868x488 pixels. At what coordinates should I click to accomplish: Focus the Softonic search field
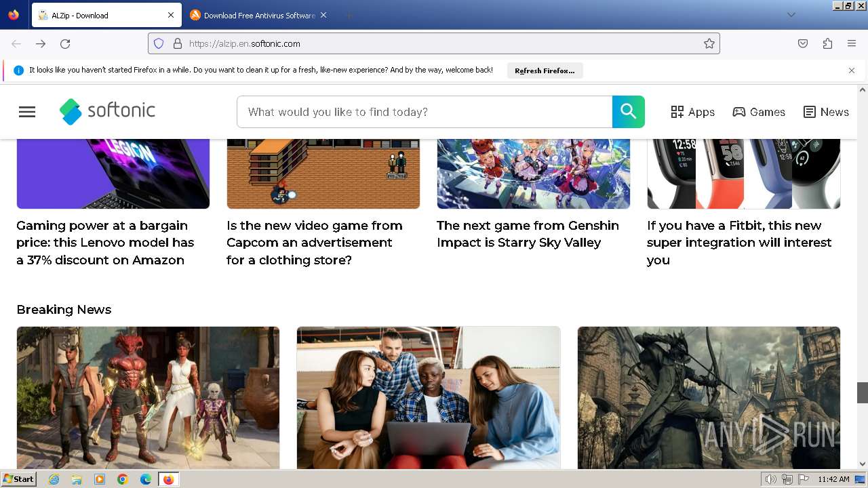tap(425, 112)
